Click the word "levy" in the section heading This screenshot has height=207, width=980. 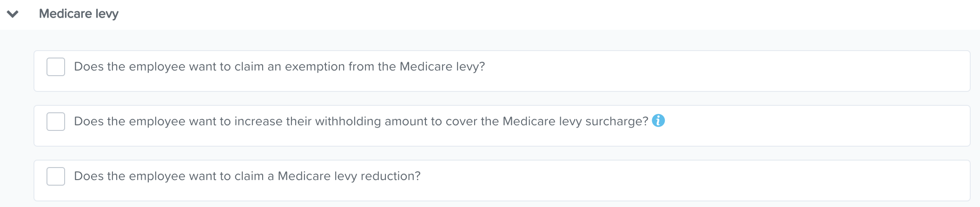[107, 14]
